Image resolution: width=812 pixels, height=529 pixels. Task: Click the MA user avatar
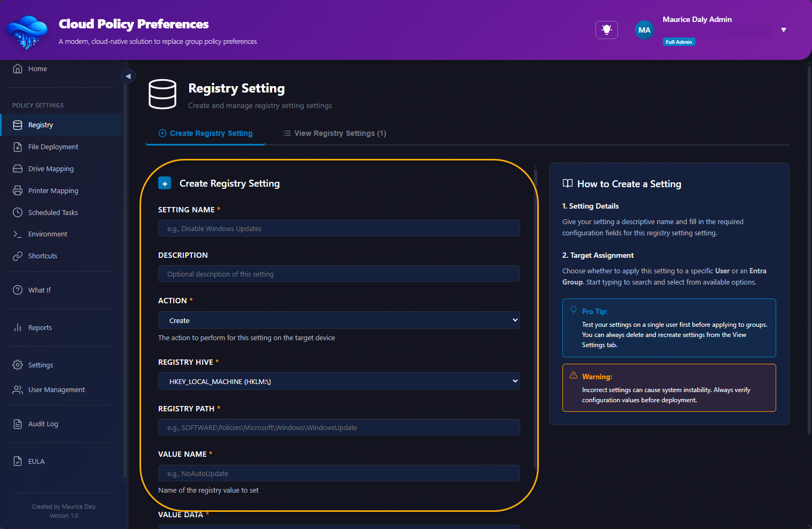[x=644, y=30]
